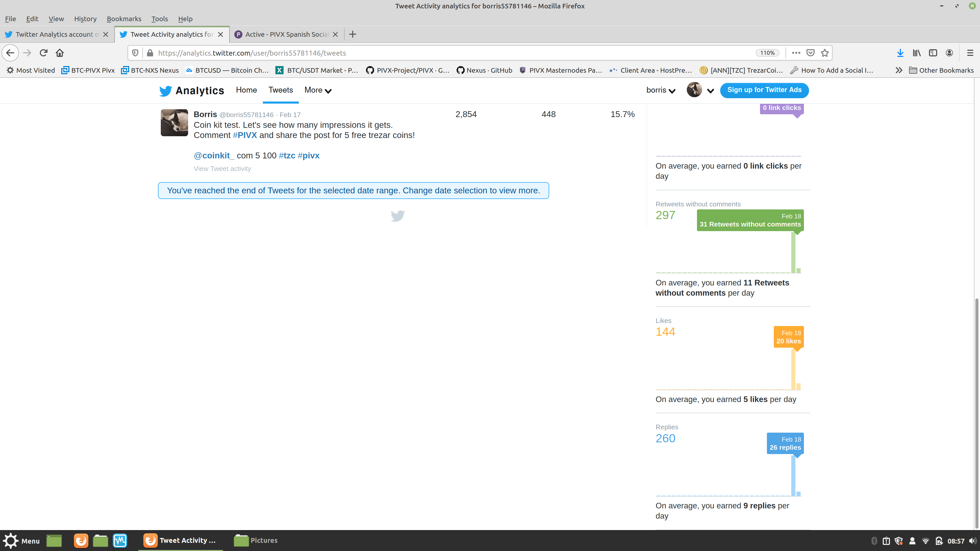This screenshot has width=980, height=551.
Task: Open the system monitor taskbar icon
Action: (x=120, y=540)
